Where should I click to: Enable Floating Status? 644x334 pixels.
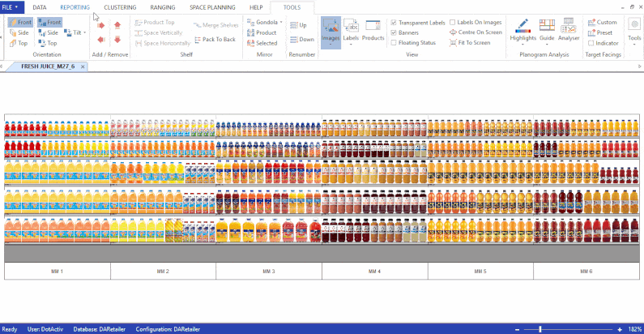pos(394,43)
